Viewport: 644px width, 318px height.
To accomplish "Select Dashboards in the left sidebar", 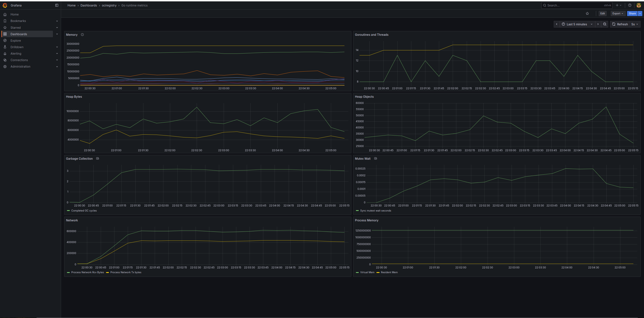I will coord(19,34).
